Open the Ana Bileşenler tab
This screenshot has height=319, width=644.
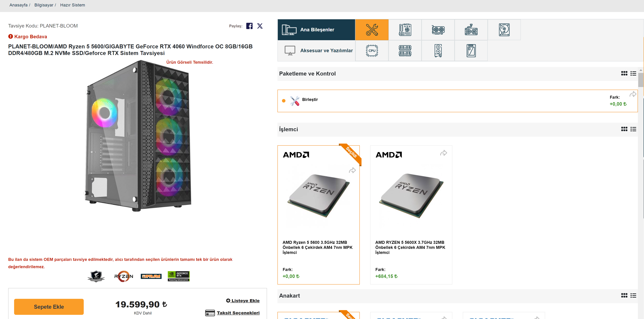(316, 30)
